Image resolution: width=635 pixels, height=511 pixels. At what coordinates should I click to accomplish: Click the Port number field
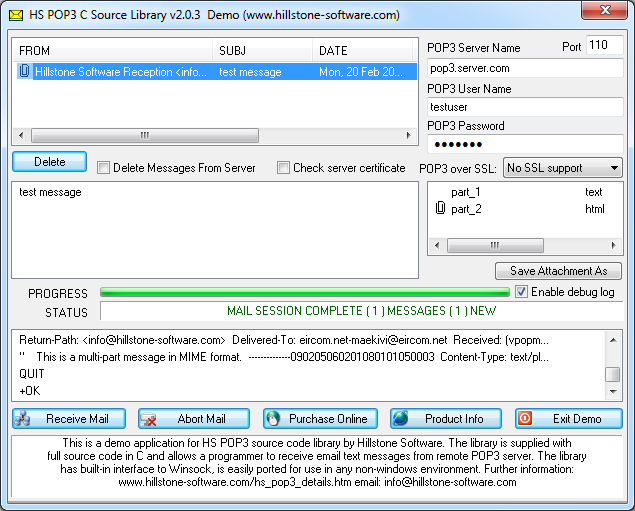point(604,45)
